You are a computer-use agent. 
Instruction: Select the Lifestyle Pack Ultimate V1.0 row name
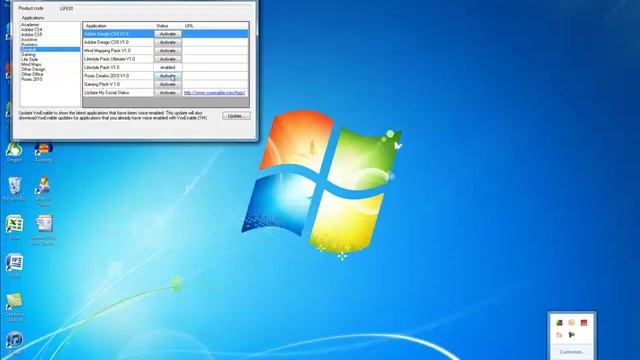point(109,59)
